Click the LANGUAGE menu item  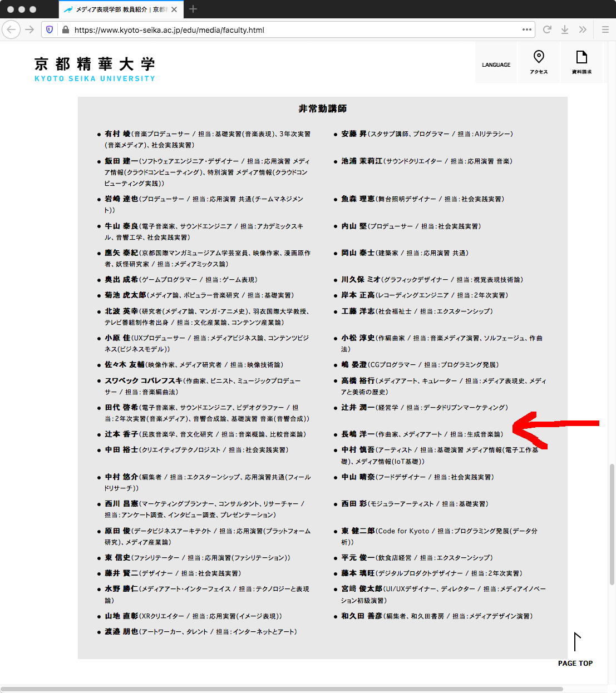(496, 65)
